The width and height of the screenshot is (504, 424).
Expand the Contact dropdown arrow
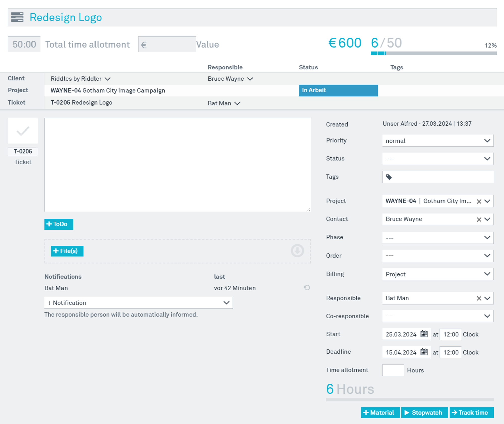click(487, 219)
